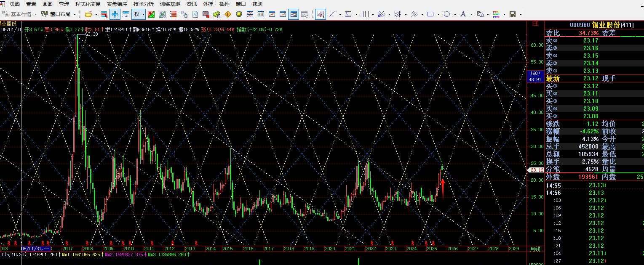
Task: Select the ellipse drawing tool
Action: [447, 14]
